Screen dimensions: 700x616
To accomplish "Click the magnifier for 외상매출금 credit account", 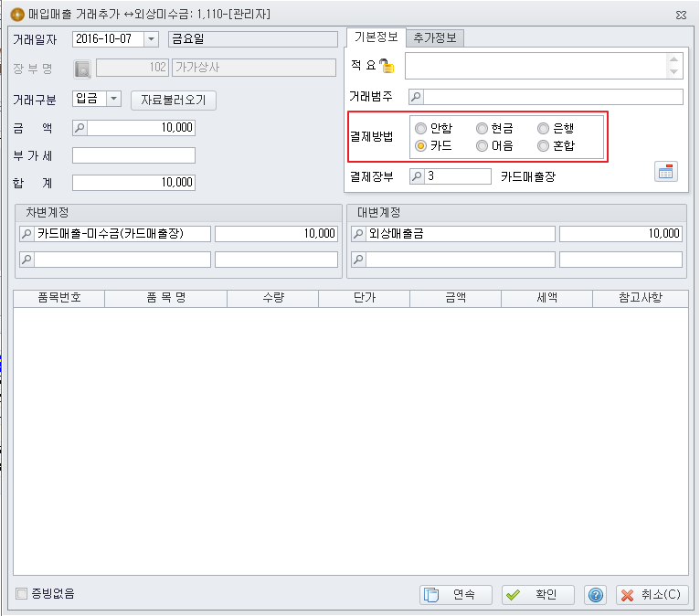I will coord(358,233).
